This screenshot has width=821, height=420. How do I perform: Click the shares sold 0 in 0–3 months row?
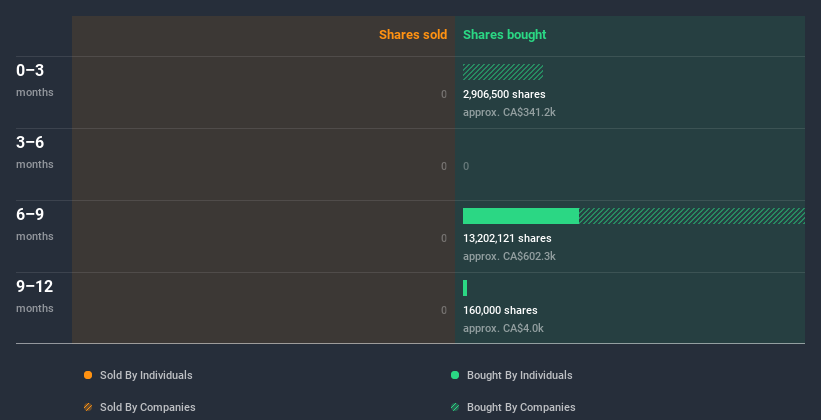click(444, 94)
